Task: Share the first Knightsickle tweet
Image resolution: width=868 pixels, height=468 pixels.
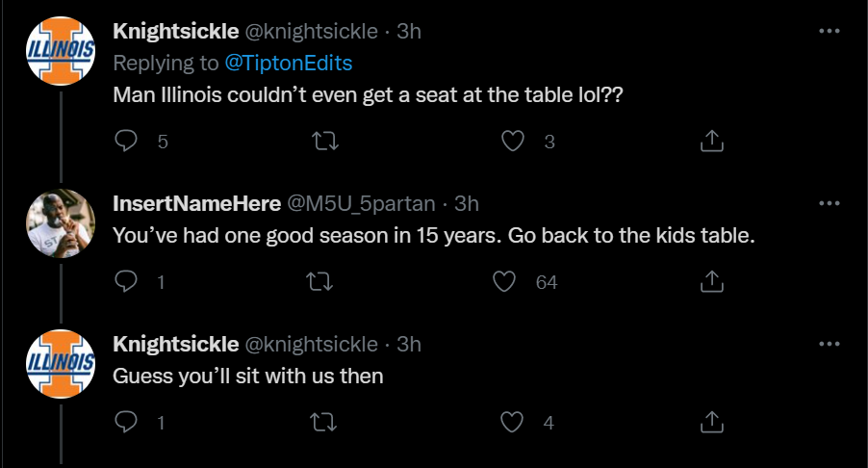Action: click(710, 142)
